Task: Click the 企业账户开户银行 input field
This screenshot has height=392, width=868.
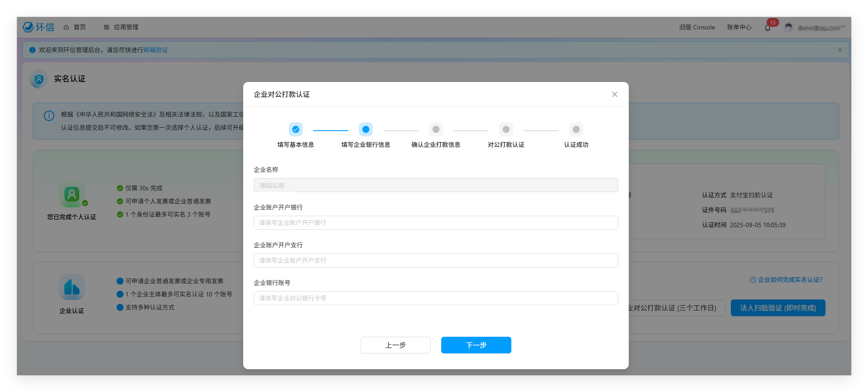Action: (x=436, y=223)
